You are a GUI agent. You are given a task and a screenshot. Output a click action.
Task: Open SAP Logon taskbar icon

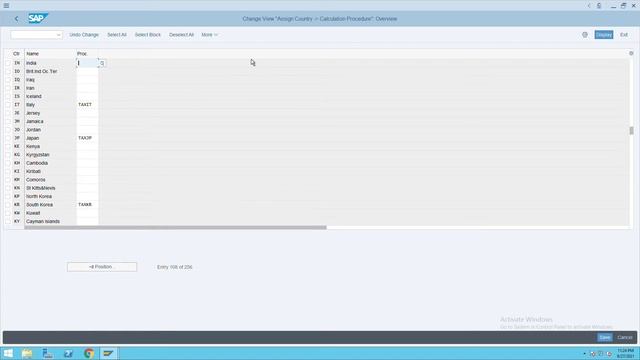pos(108,353)
